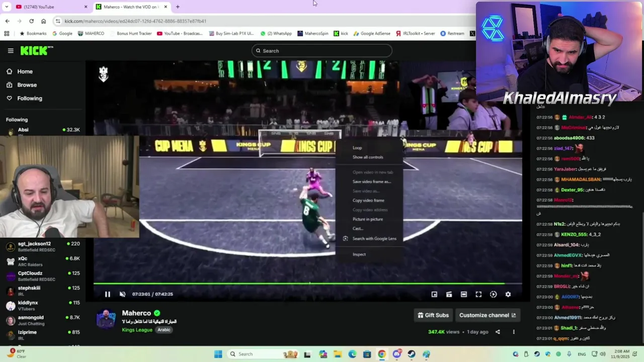Choose Search with Google Lens
644x362 pixels.
(370, 239)
